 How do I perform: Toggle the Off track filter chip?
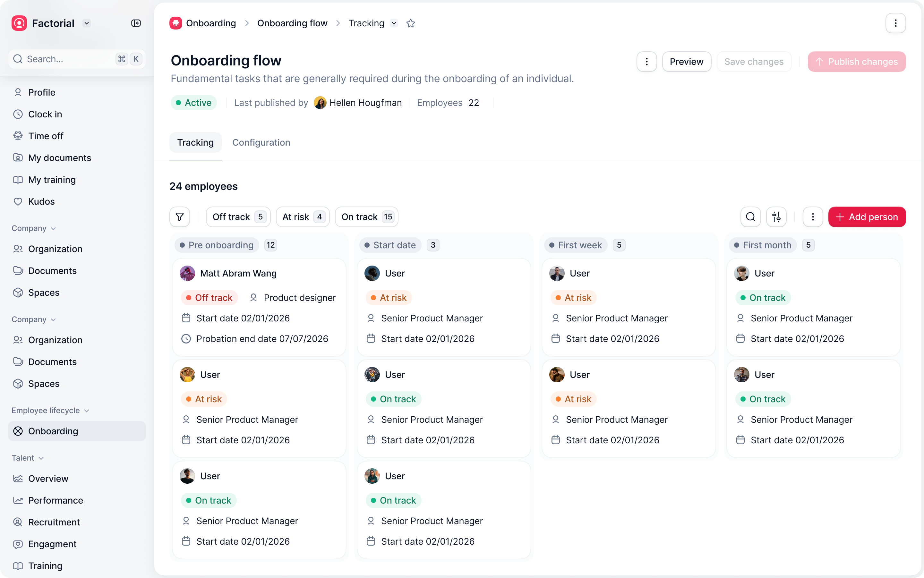click(x=238, y=217)
